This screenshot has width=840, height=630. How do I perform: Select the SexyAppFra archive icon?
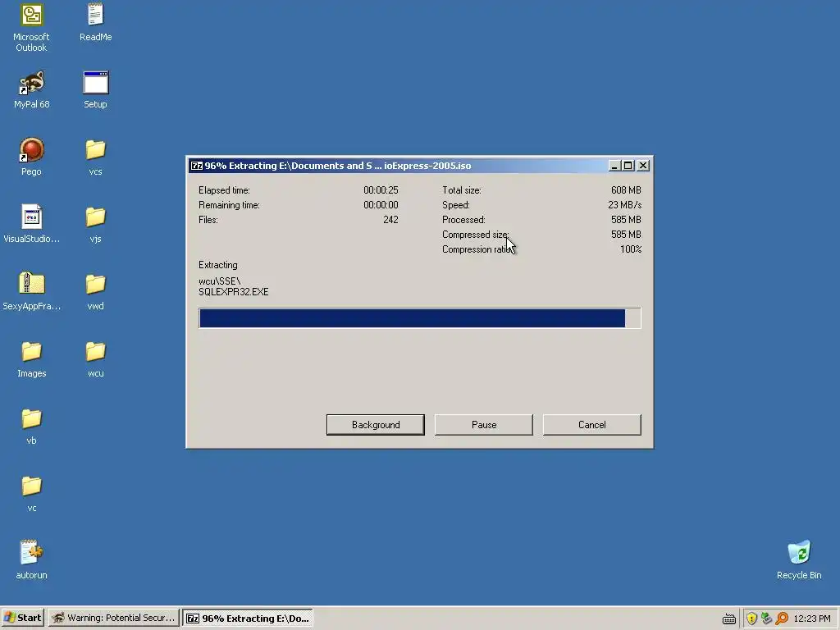[x=32, y=283]
